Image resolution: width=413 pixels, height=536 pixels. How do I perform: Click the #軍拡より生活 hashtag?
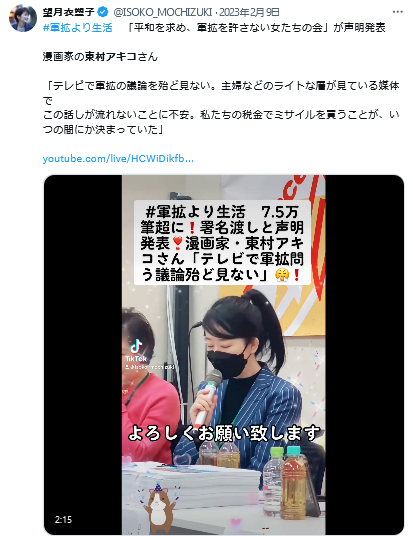point(78,28)
